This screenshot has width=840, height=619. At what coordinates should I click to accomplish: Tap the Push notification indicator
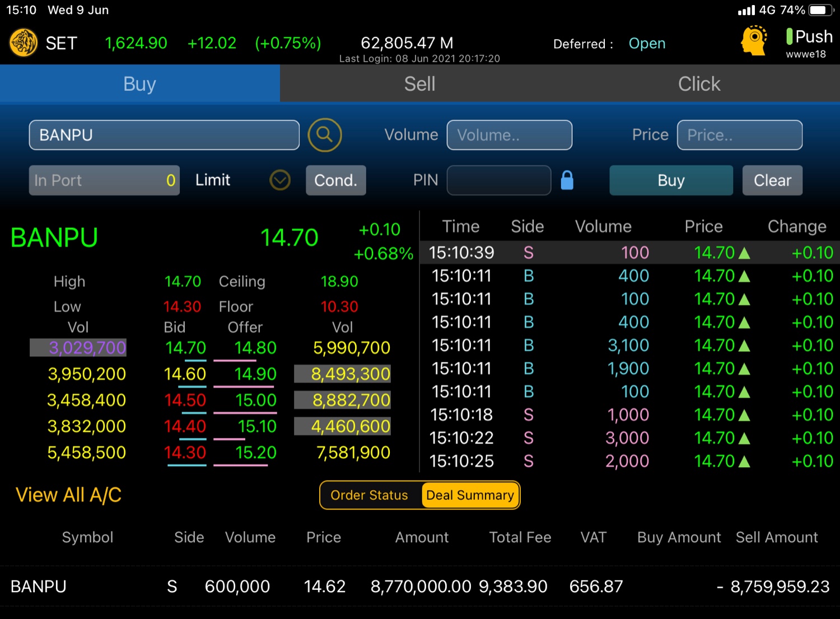[809, 36]
